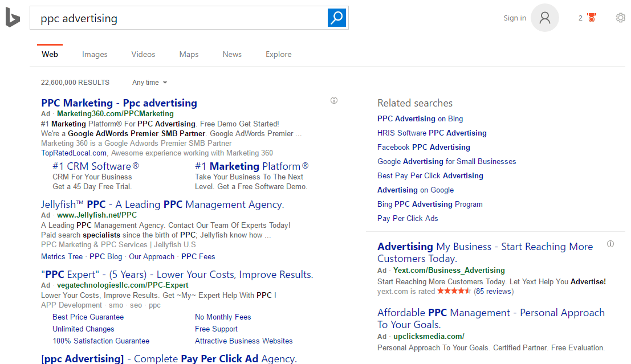The height and width of the screenshot is (364, 631).
Task: Open Jellyfish PPC Management Agency result
Action: point(162,205)
